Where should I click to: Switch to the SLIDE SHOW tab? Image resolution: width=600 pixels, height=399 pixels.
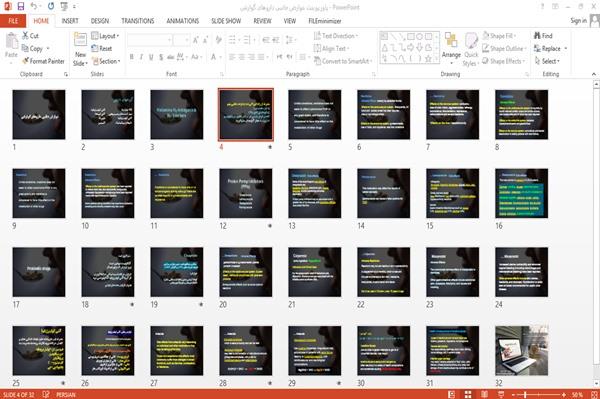tap(226, 21)
